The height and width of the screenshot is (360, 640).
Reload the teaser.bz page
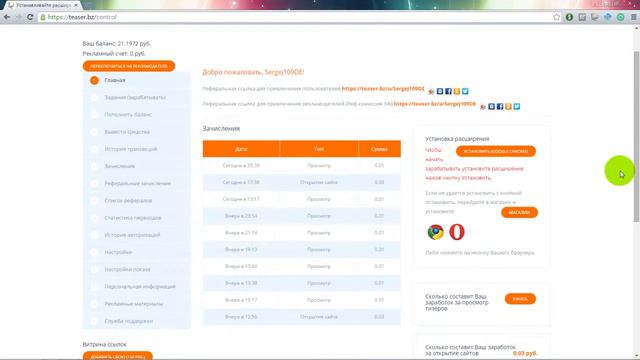pos(30,17)
